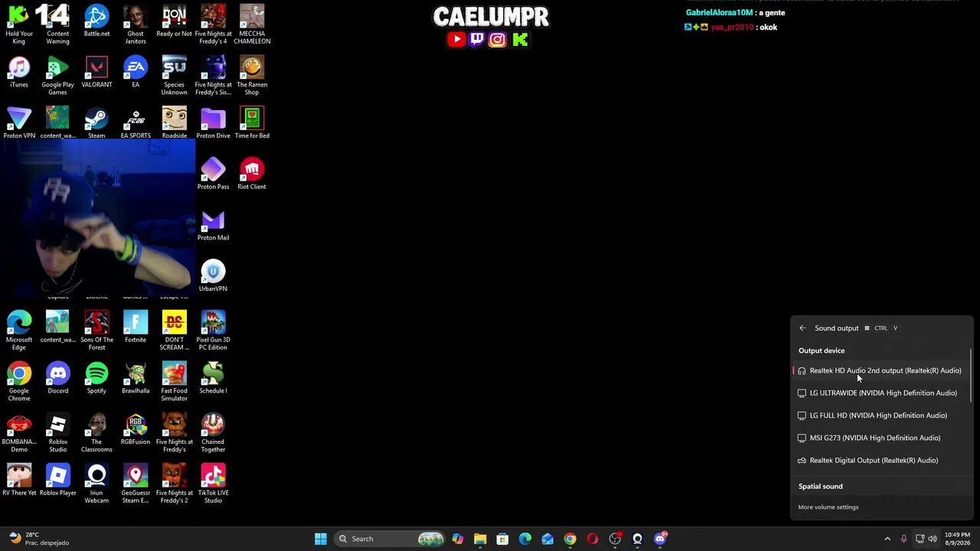Select the Fortnite desktop icon
This screenshot has width=980, height=551.
coord(136,327)
